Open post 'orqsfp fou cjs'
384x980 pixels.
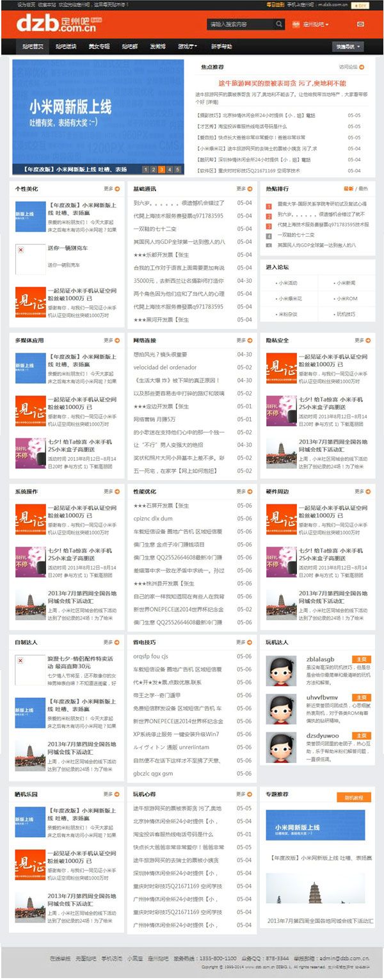150,656
